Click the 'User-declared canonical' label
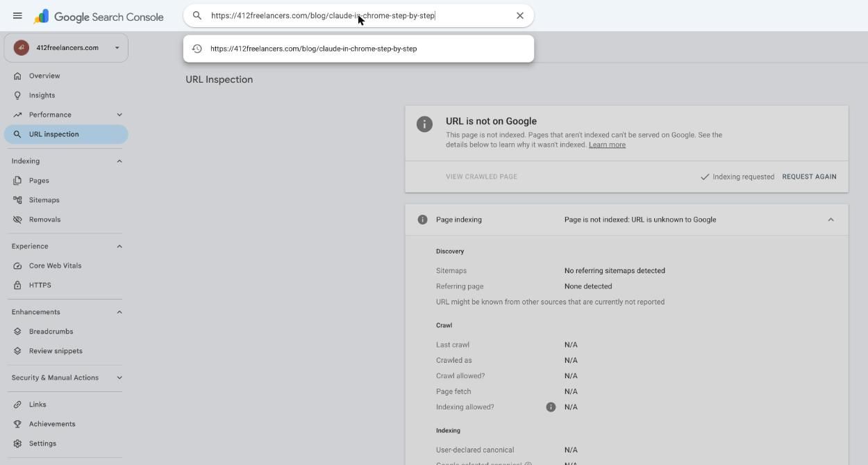Image resolution: width=868 pixels, height=465 pixels. [475, 450]
